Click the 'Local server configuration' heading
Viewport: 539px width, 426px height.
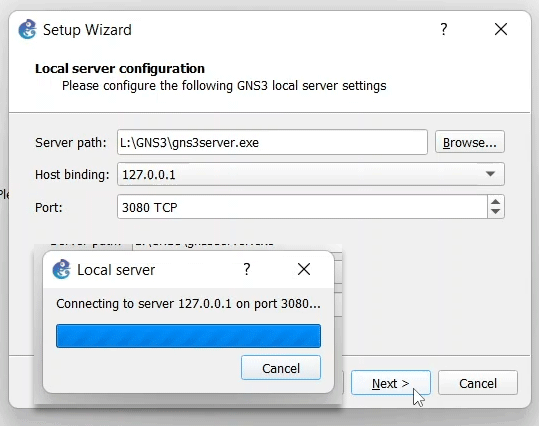(120, 68)
